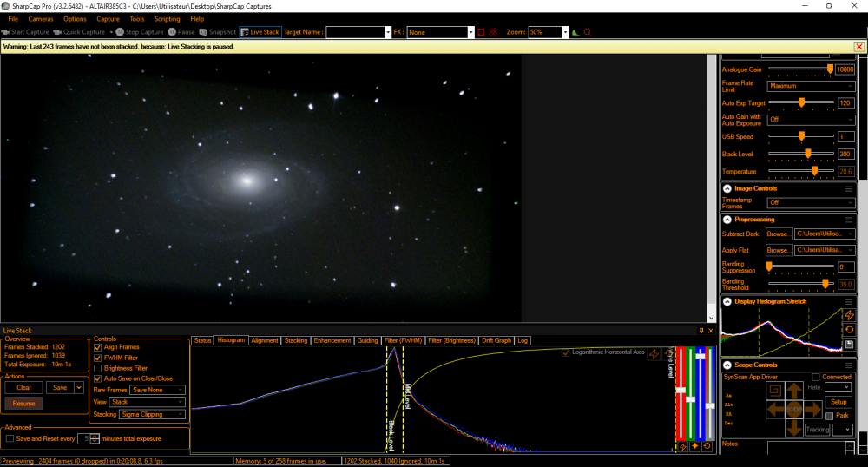Click the Pause toolbar button
Viewport: 868px width, 467px height.
point(181,32)
